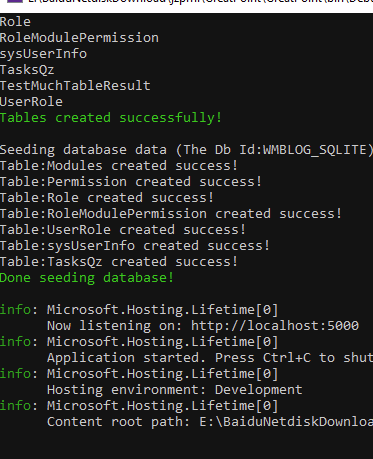The image size is (373, 459).
Task: Click the first 'Role' line at top
Action: [x=15, y=22]
